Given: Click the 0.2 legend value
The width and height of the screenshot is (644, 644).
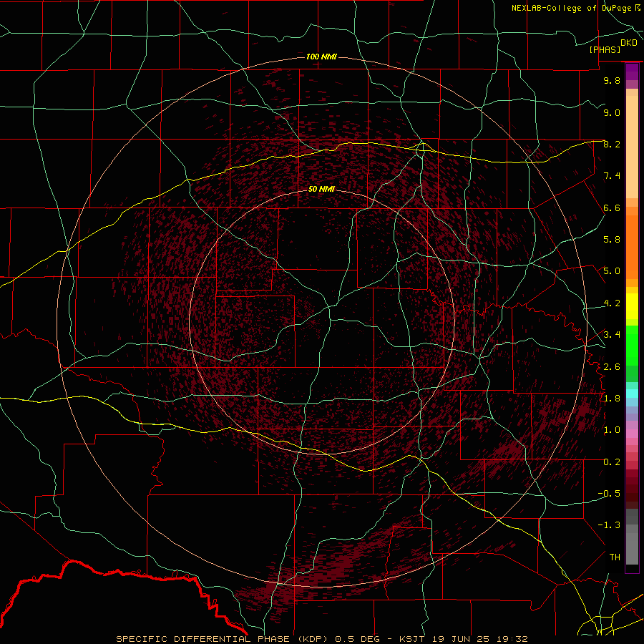Looking at the screenshot, I should pos(612,462).
